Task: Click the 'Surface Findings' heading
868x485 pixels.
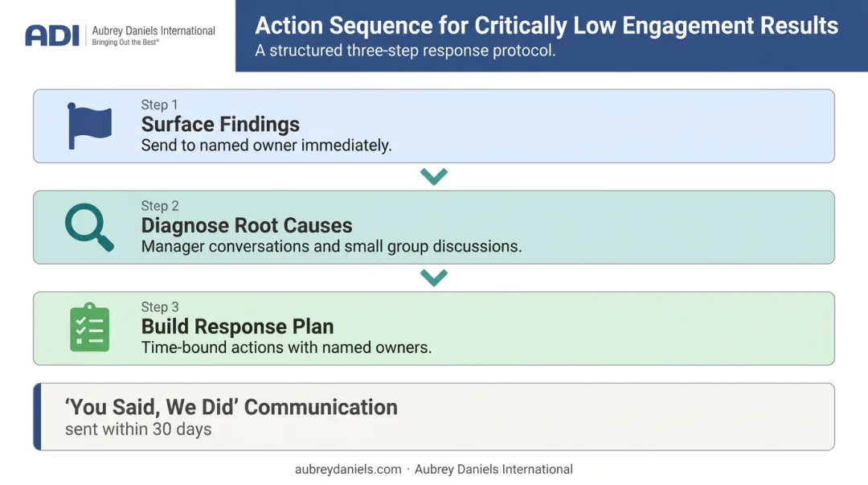Action: (x=220, y=124)
